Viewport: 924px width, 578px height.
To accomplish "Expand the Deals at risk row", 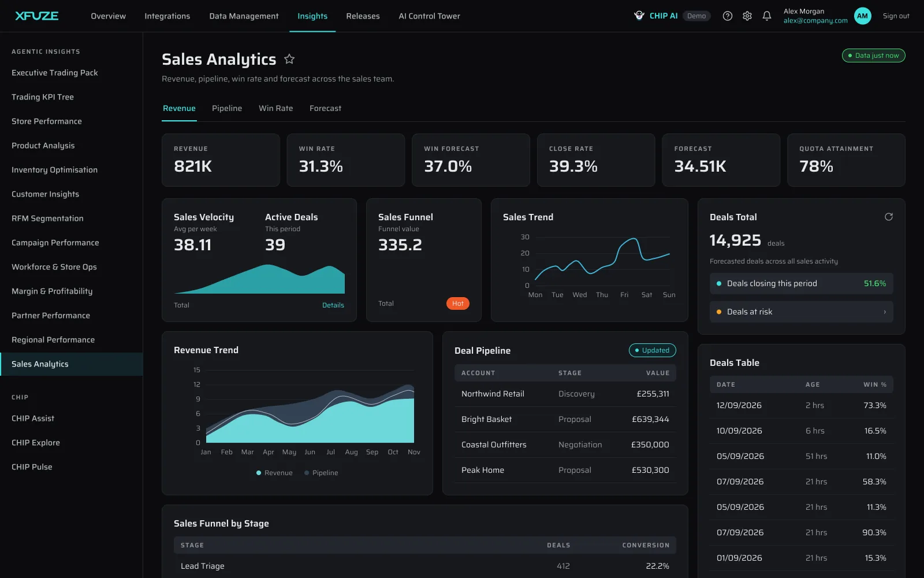I will coord(802,312).
